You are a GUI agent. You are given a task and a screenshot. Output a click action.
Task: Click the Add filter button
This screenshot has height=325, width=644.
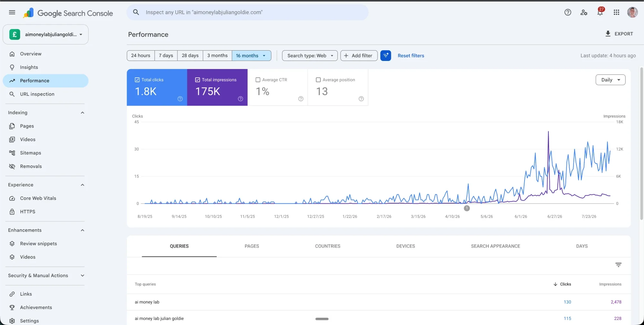click(x=359, y=55)
